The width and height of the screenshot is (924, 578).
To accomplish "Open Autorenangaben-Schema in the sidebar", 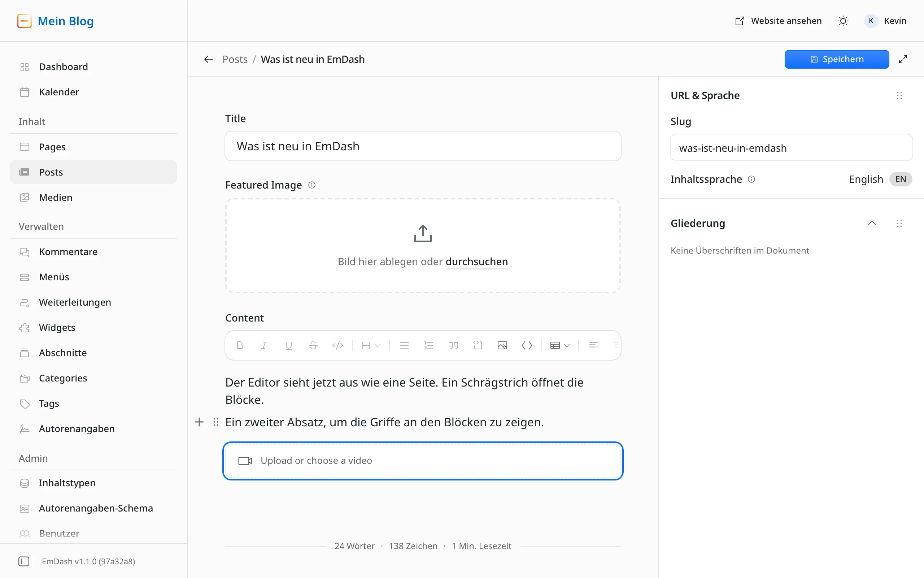I will [x=93, y=508].
